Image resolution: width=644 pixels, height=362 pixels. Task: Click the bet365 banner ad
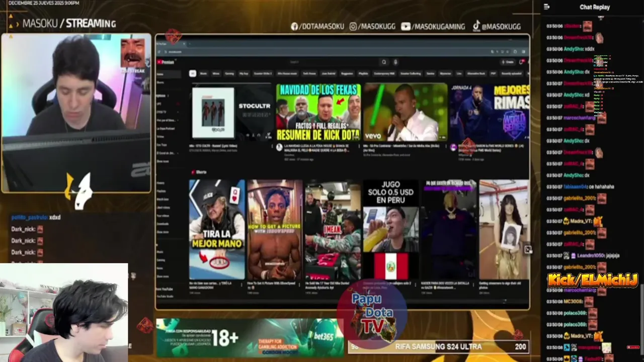click(250, 338)
